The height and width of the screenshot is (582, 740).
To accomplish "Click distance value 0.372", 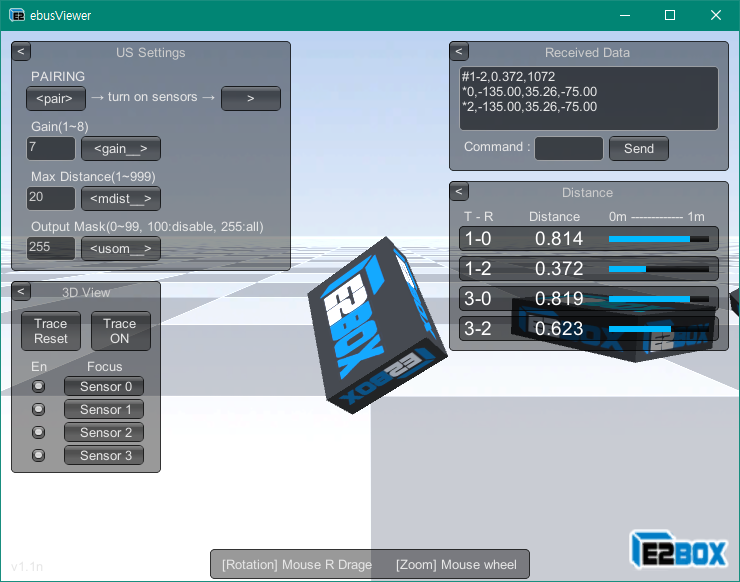I will (x=559, y=269).
